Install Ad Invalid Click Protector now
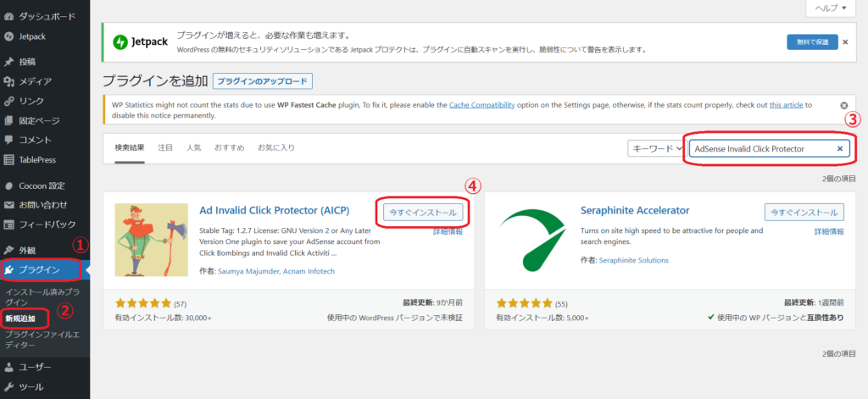868x399 pixels. point(423,212)
